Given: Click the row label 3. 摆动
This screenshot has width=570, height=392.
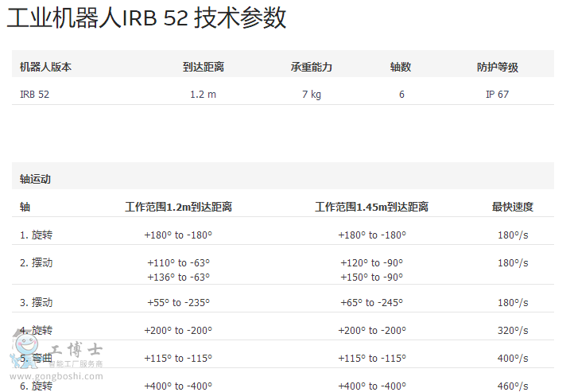Looking at the screenshot, I should coord(36,302).
